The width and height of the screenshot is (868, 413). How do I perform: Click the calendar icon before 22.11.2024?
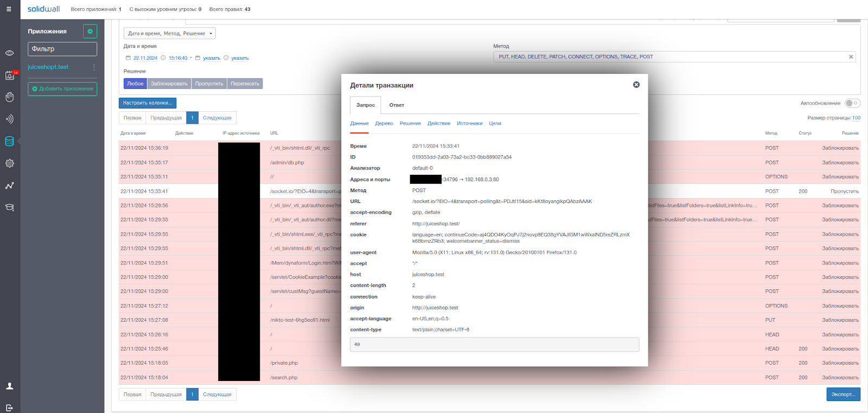click(128, 58)
